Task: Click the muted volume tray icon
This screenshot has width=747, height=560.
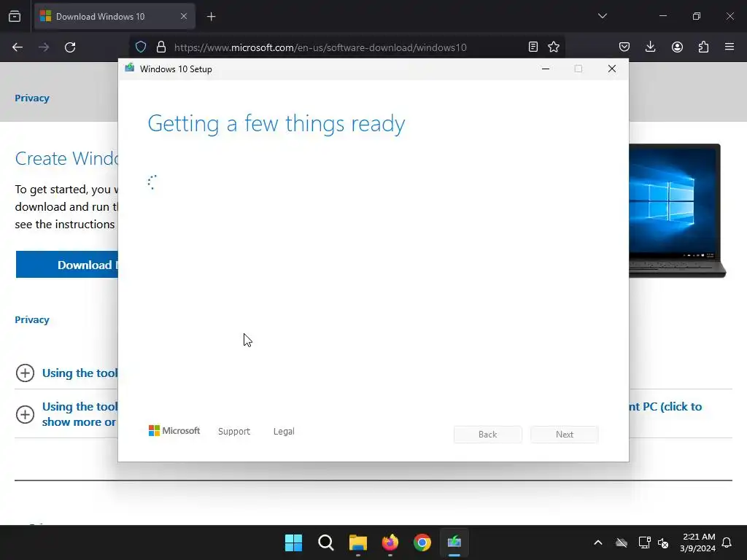Action: 663,542
